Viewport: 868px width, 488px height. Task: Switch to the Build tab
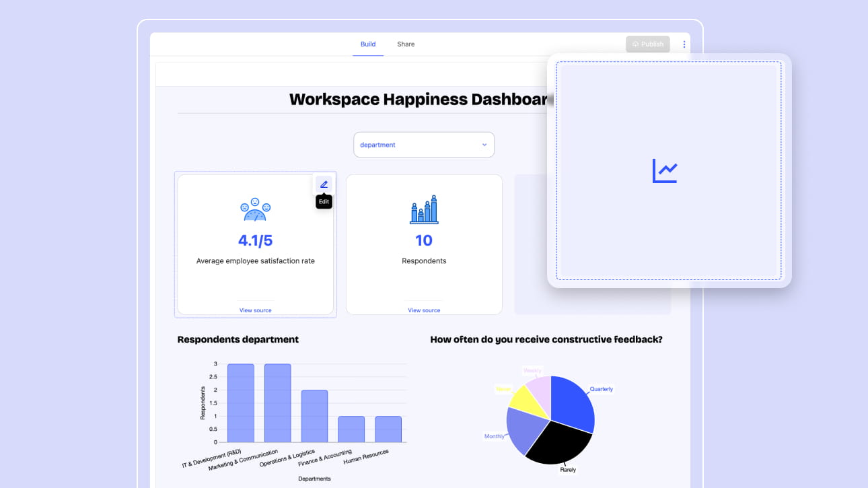click(368, 44)
